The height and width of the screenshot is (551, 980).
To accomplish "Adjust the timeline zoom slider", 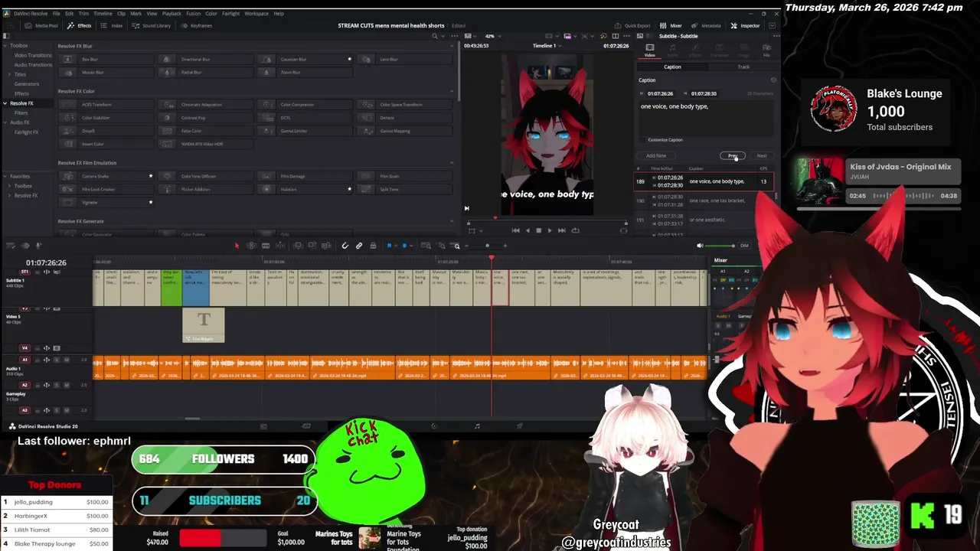I will point(488,246).
